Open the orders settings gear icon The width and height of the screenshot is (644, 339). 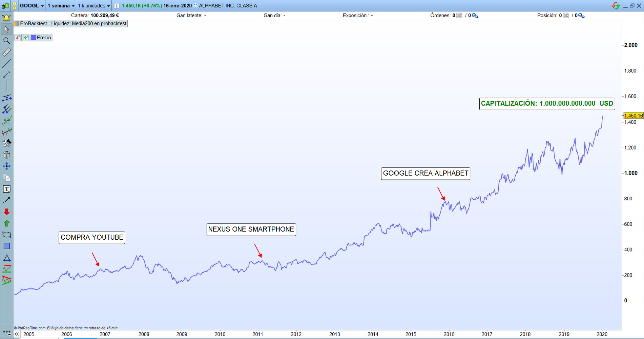click(x=475, y=16)
